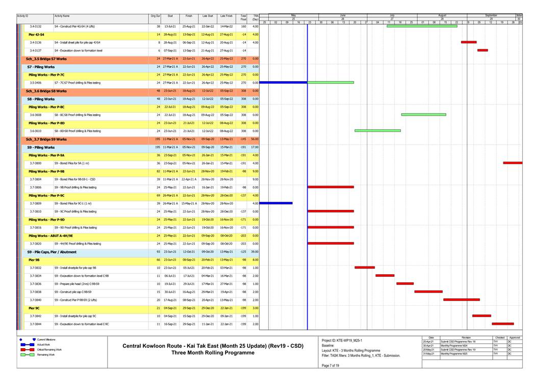Select the Piling Works - Pier P-9B band
The height and width of the screenshot is (392, 554).
(46, 171)
